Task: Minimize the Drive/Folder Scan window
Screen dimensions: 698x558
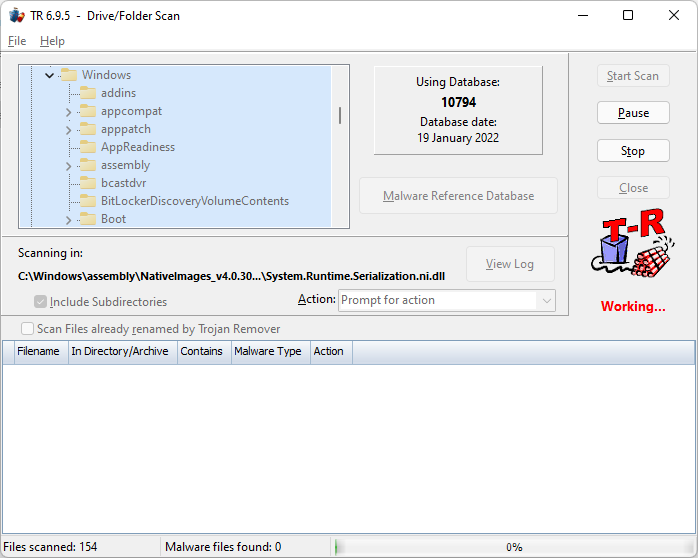Action: (583, 16)
